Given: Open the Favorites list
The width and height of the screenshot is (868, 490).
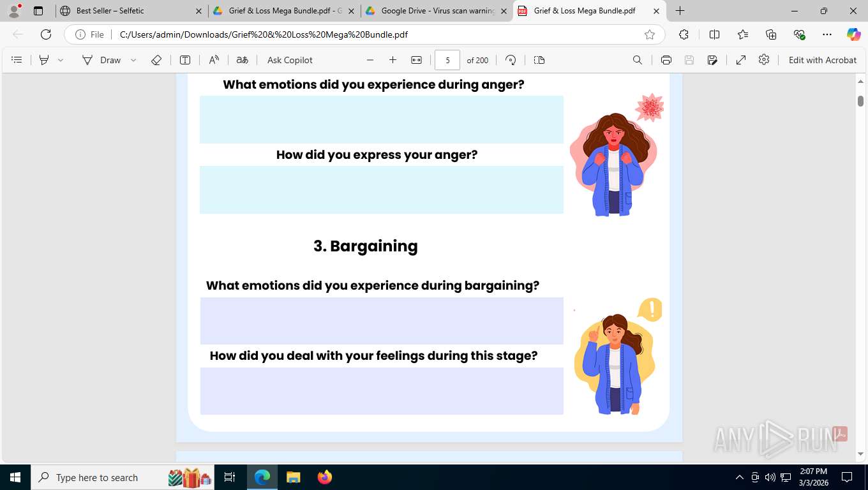Looking at the screenshot, I should tap(743, 34).
